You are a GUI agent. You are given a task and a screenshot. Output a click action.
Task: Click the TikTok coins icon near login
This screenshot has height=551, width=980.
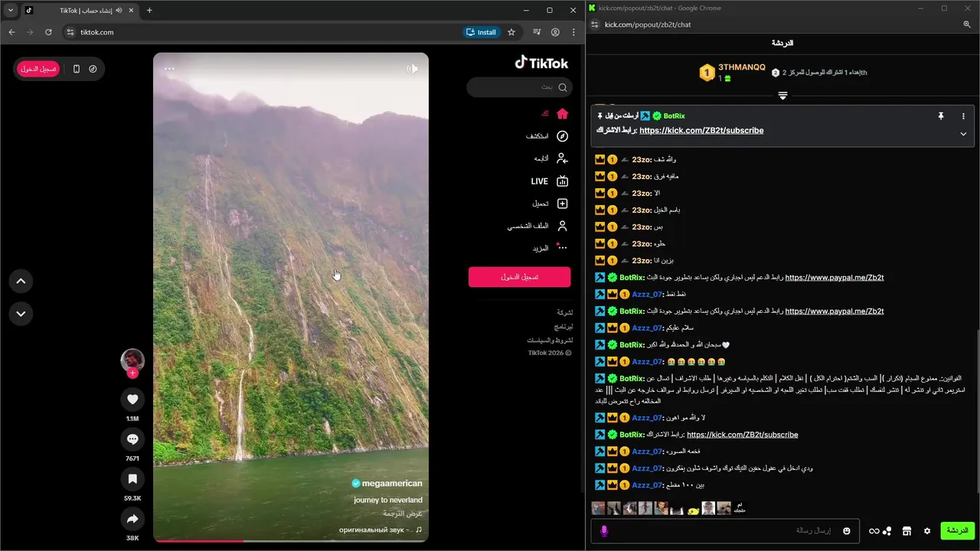[93, 69]
